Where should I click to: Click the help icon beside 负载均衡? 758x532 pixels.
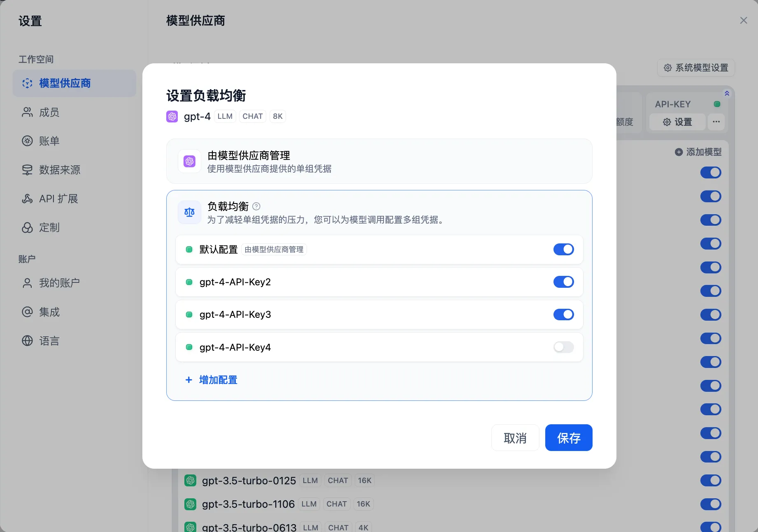click(256, 206)
